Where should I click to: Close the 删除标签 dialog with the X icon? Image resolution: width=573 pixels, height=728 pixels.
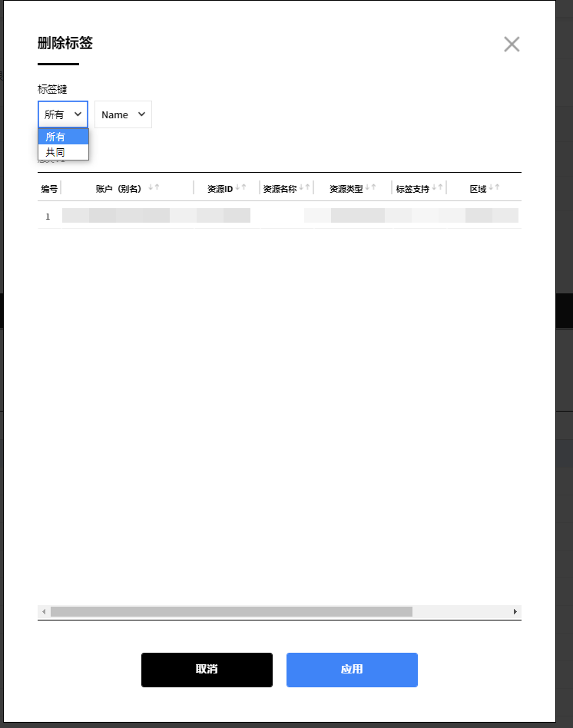[512, 45]
